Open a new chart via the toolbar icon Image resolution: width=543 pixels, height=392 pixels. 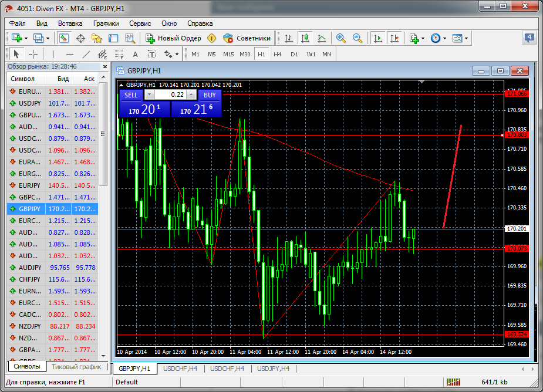point(16,38)
